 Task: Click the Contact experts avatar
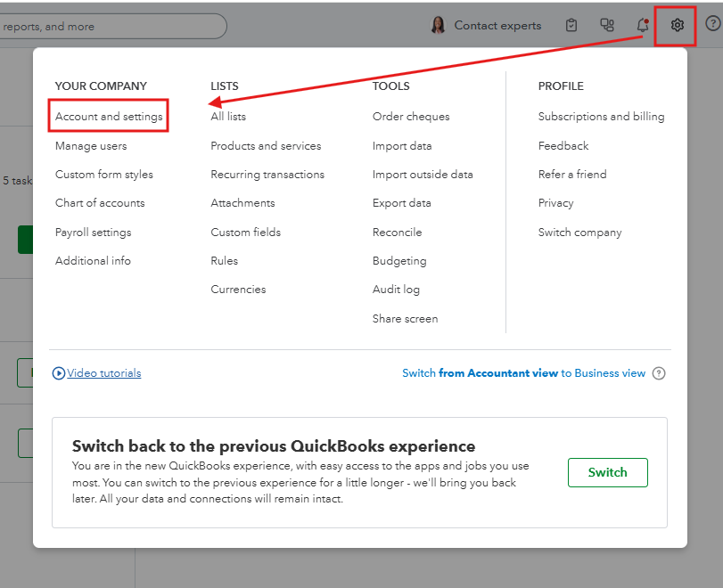point(438,26)
